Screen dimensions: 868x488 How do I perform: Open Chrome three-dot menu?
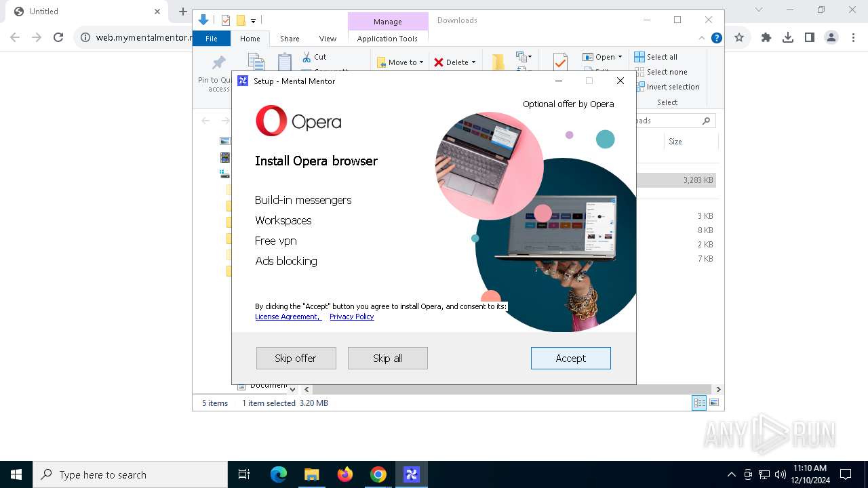pos(853,38)
